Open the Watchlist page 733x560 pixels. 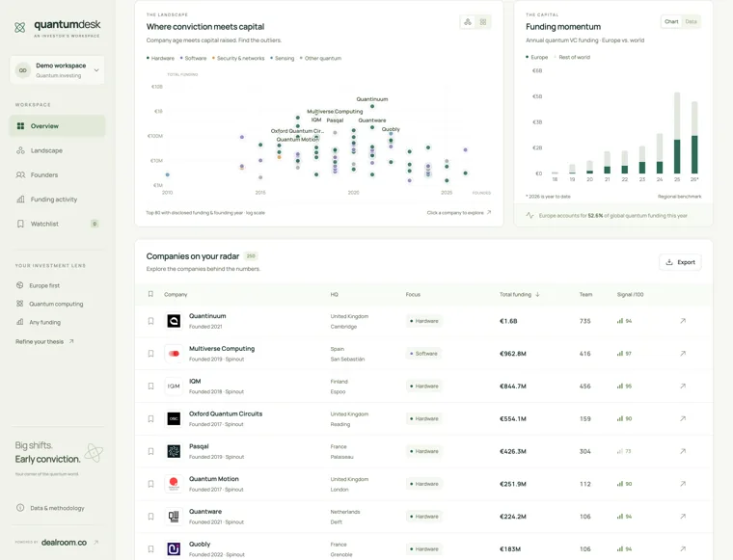point(57,224)
